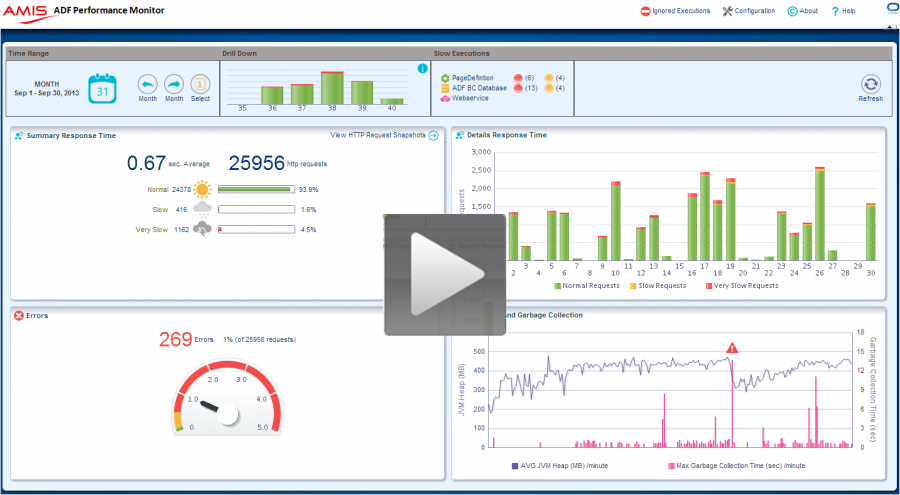Image resolution: width=900 pixels, height=495 pixels.
Task: Click the Refresh icon
Action: coord(870,85)
